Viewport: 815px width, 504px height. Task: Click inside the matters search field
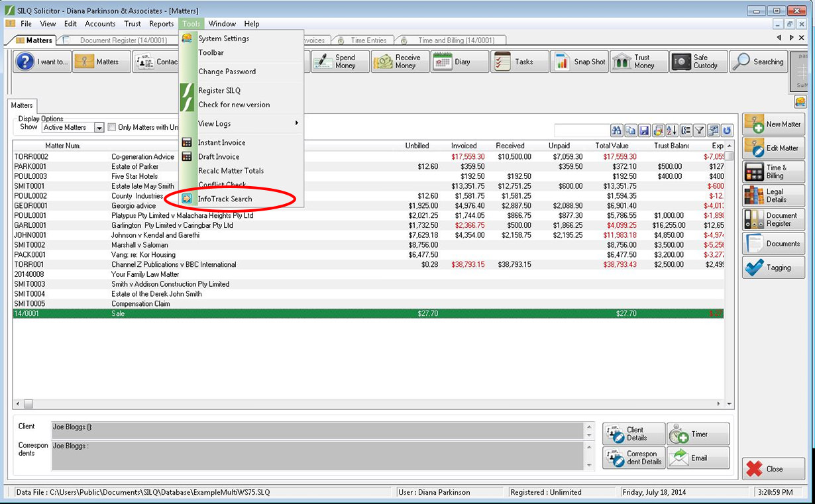coord(581,130)
